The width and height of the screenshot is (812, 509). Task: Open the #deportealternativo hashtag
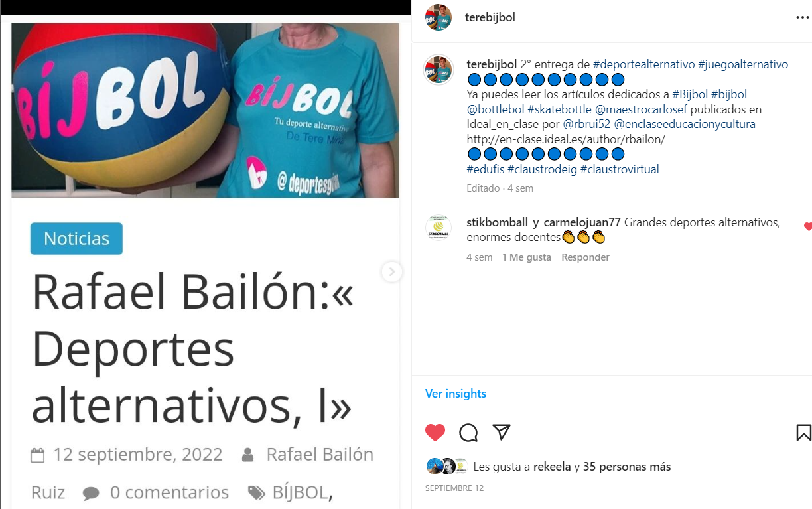tap(643, 64)
